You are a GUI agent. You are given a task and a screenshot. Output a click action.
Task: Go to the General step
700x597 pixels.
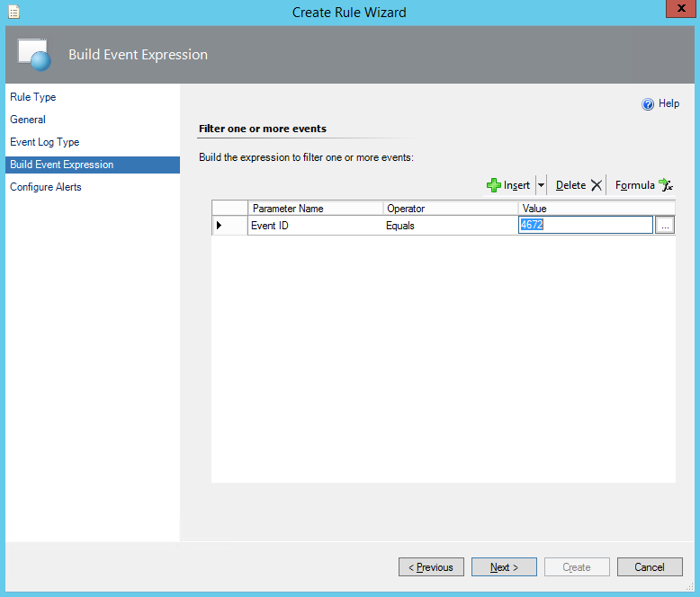pos(28,120)
